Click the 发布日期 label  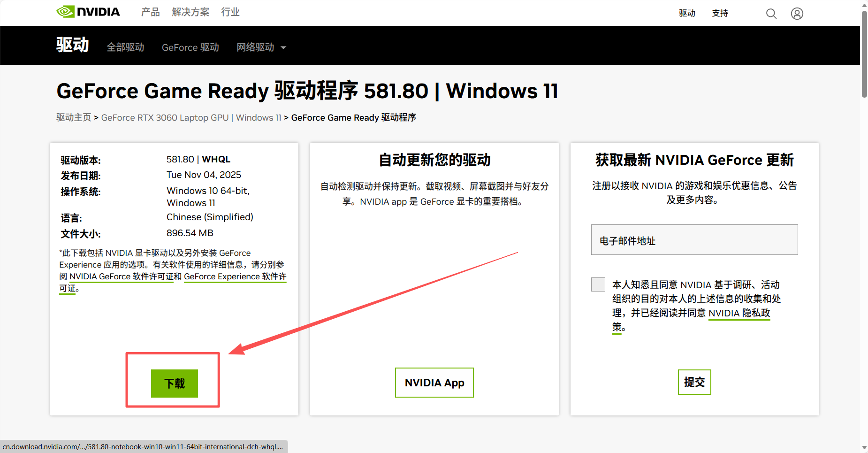coord(81,176)
